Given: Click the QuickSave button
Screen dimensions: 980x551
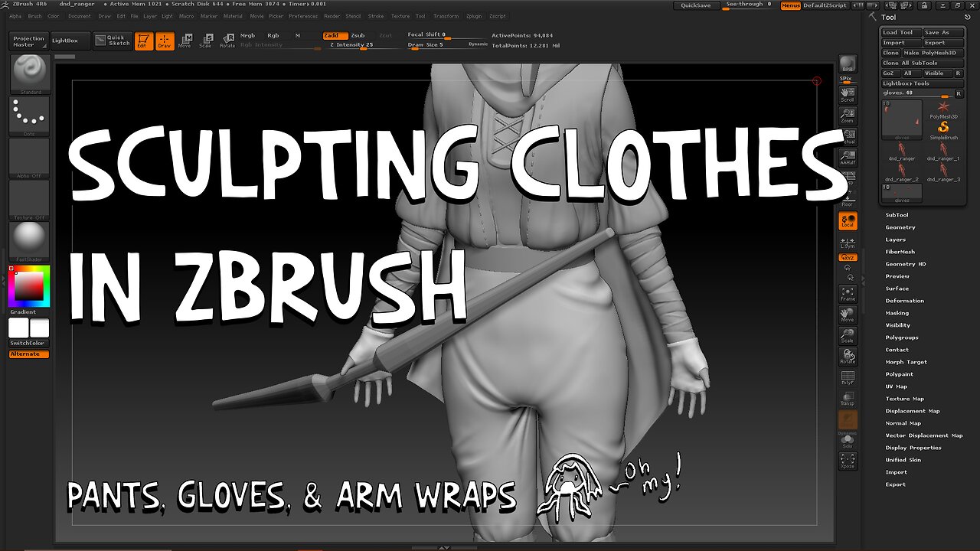Looking at the screenshot, I should (x=696, y=5).
